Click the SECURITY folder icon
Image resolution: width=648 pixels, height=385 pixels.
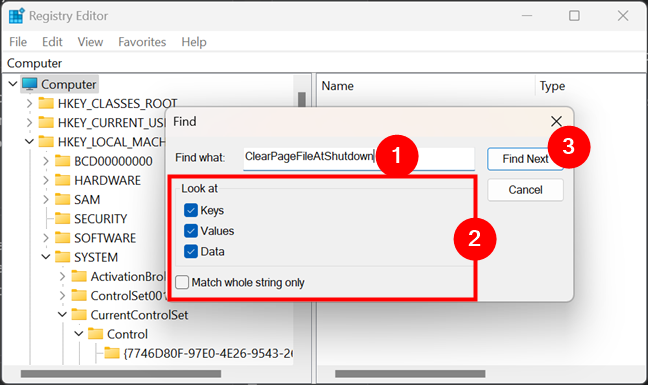(x=62, y=219)
